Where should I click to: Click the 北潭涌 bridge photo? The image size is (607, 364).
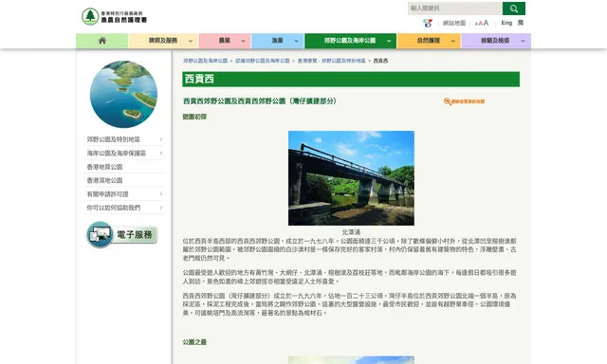(x=351, y=178)
